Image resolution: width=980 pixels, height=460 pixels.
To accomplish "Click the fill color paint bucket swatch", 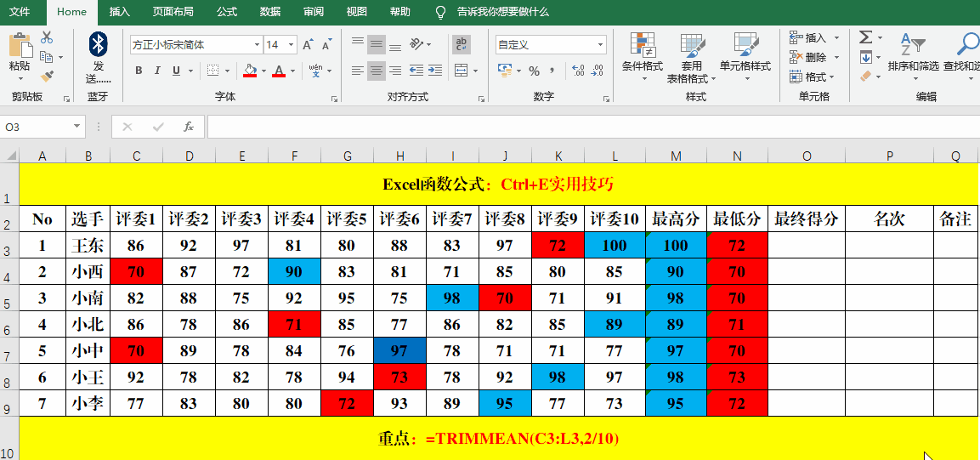I will pyautogui.click(x=250, y=71).
